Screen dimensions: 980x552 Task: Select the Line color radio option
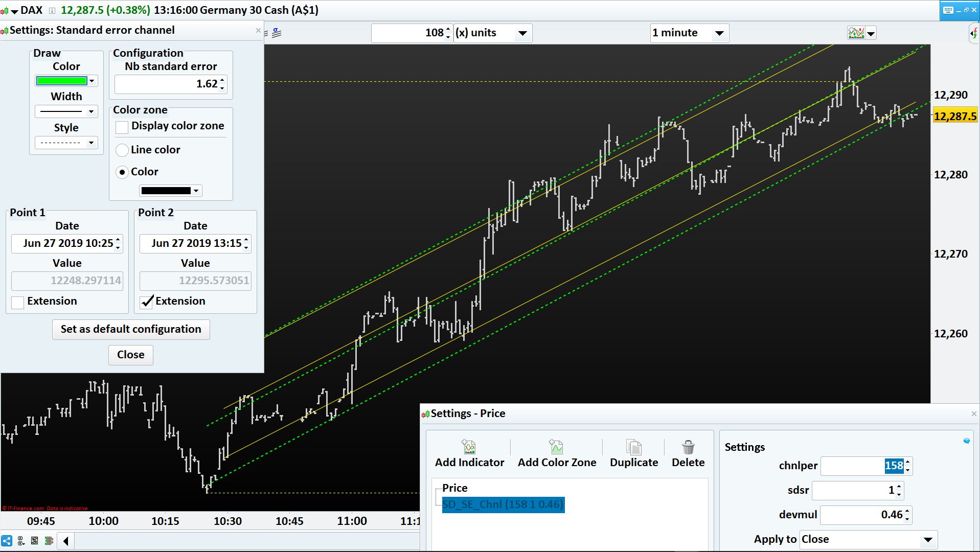tap(122, 150)
